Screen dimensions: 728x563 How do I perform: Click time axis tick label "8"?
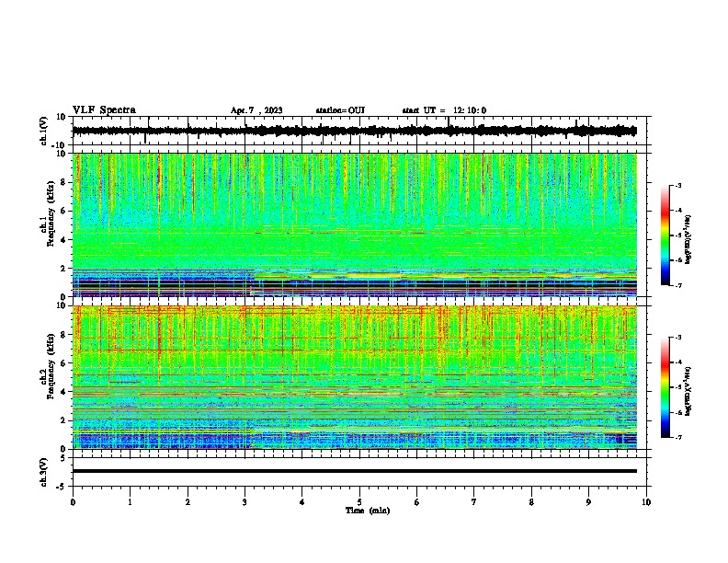pyautogui.click(x=531, y=502)
